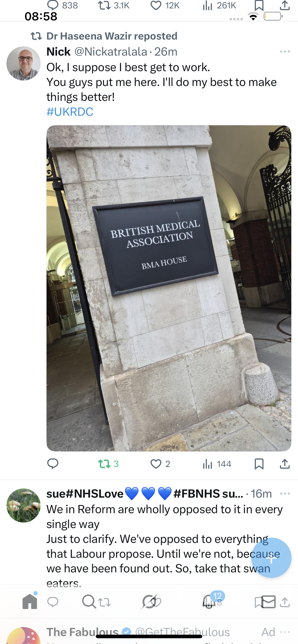This screenshot has height=644, width=298.
Task: Like Nick's tweet with 2 likes
Action: tap(160, 464)
